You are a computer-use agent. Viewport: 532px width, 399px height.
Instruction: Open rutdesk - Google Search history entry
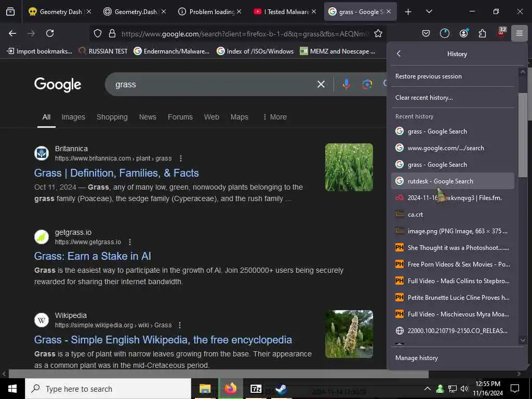pos(453,181)
